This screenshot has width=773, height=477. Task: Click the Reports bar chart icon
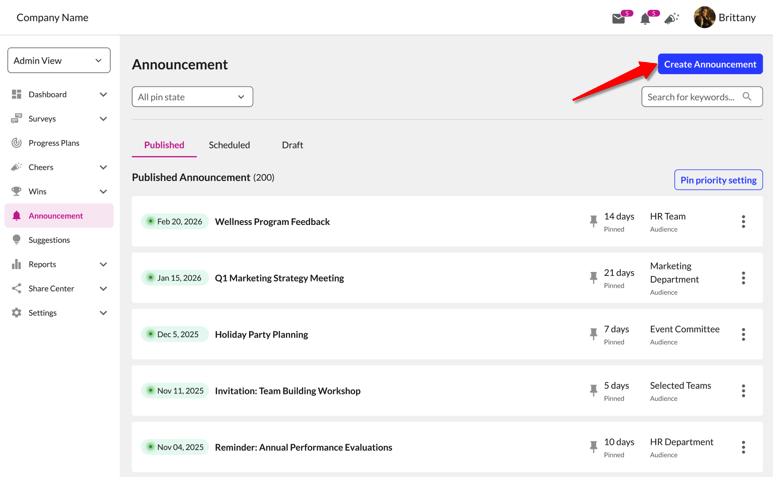[x=16, y=264]
